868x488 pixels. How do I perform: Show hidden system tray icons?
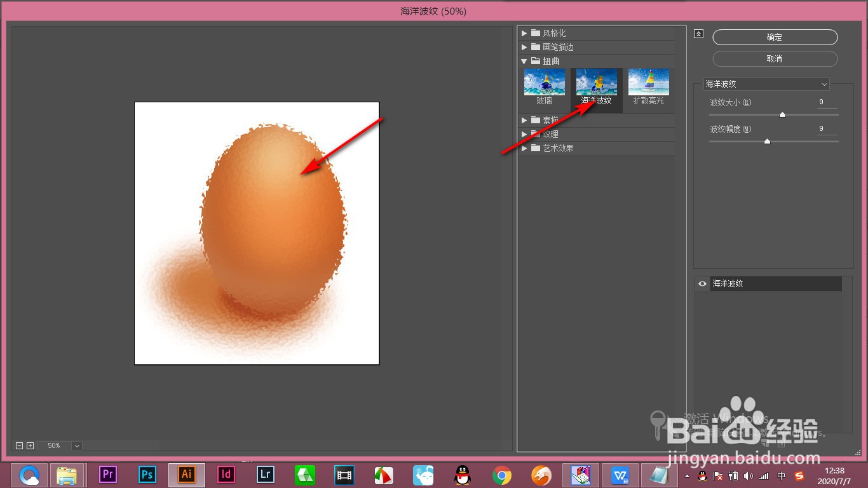tap(686, 475)
